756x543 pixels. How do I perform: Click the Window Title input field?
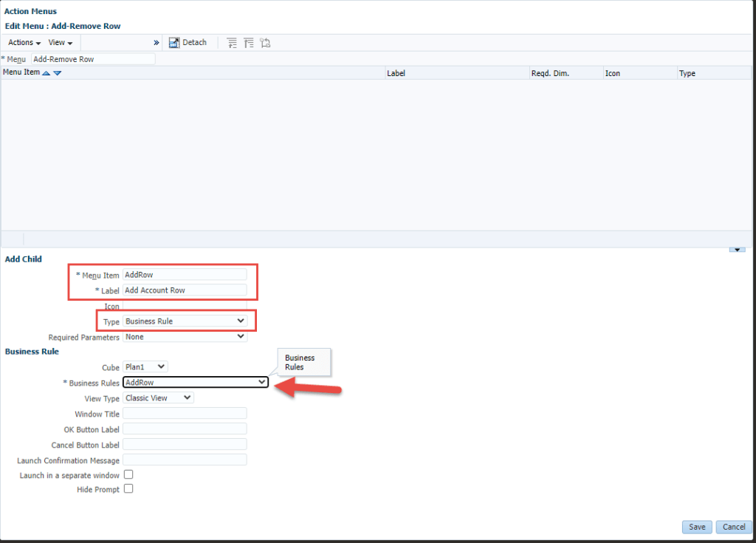(x=185, y=414)
